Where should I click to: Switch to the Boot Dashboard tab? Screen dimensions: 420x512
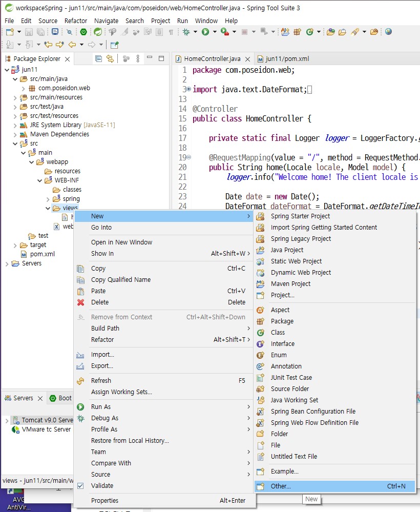(x=61, y=398)
